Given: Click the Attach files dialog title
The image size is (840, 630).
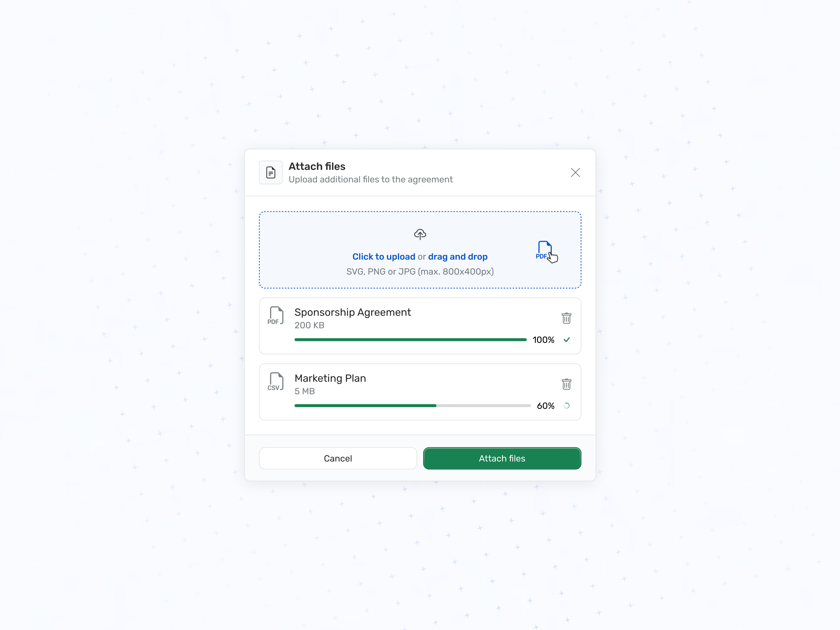Looking at the screenshot, I should (x=317, y=166).
